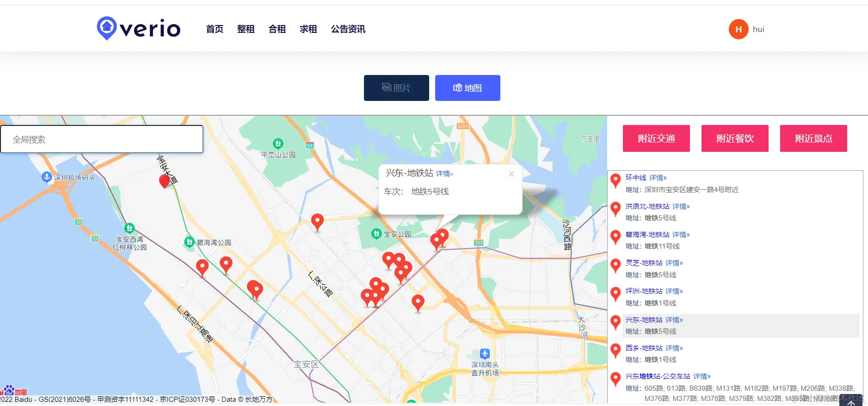Switch to the 地图 view button
868x406 pixels.
pyautogui.click(x=468, y=88)
